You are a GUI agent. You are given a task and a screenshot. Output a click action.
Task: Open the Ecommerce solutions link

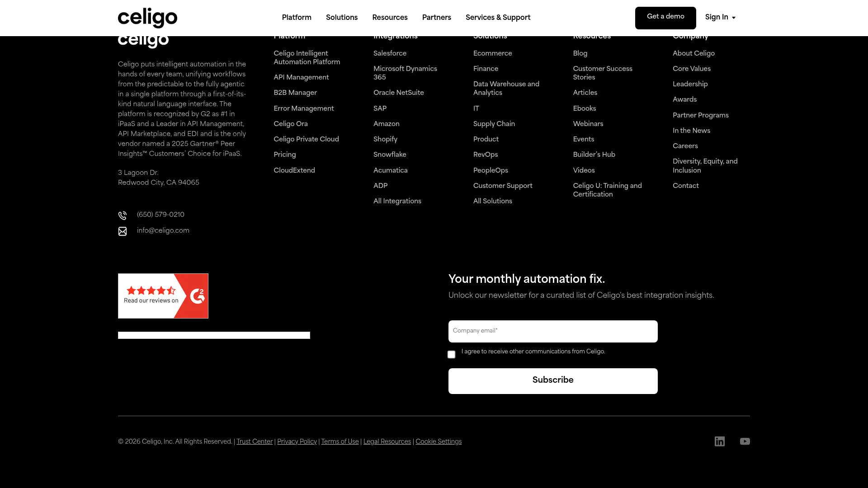[493, 54]
